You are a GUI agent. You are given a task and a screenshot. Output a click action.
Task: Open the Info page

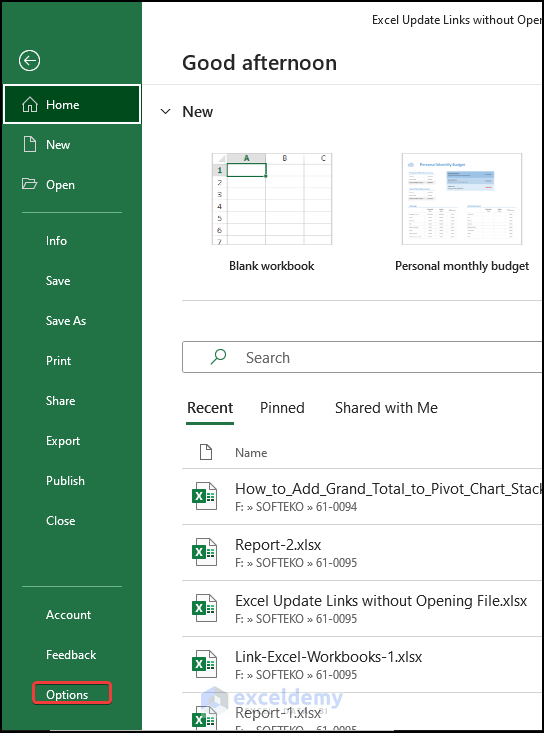pos(57,241)
